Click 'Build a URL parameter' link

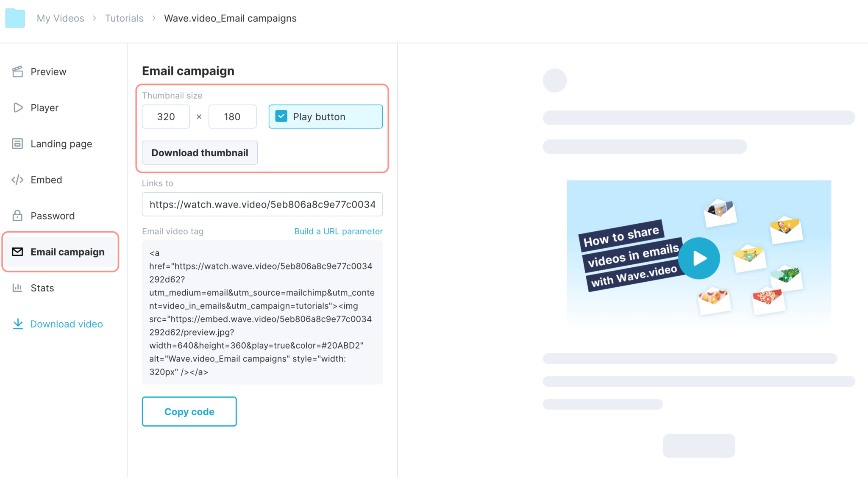[339, 231]
